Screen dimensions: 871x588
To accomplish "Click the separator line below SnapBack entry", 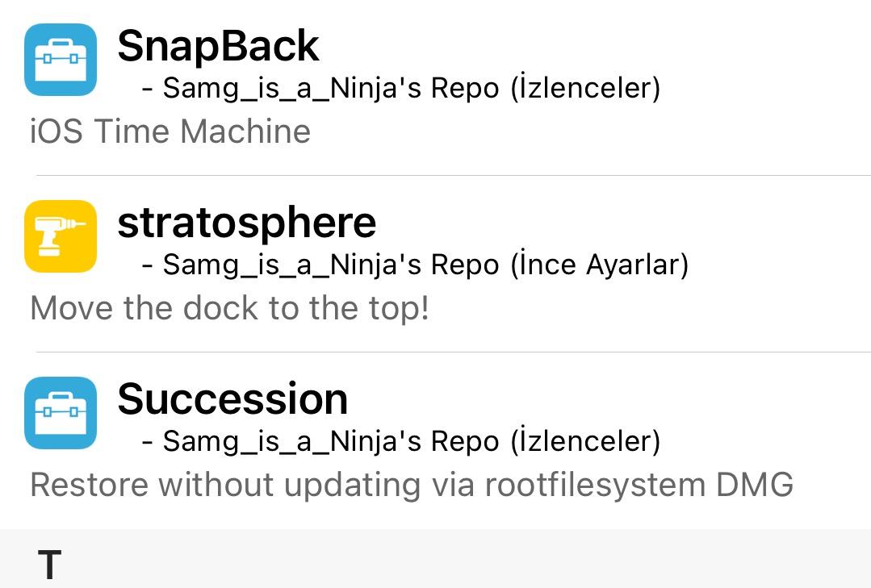I will coord(452,175).
